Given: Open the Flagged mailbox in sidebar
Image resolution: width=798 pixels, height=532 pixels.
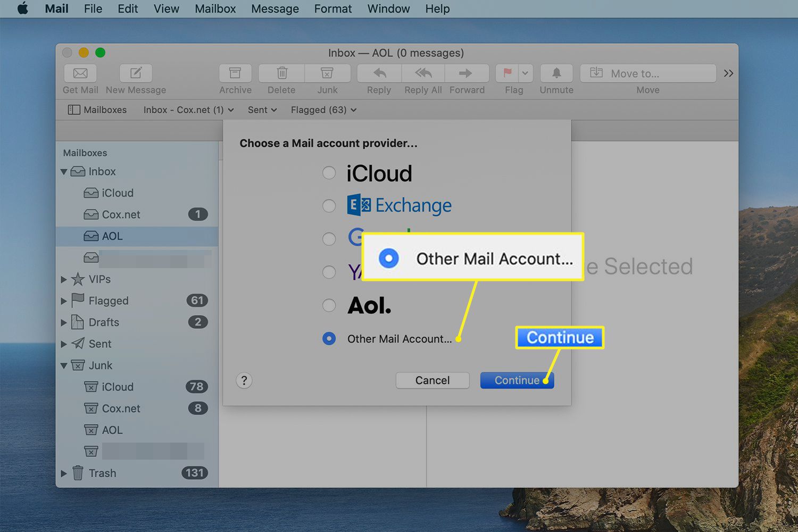Looking at the screenshot, I should 137,301.
